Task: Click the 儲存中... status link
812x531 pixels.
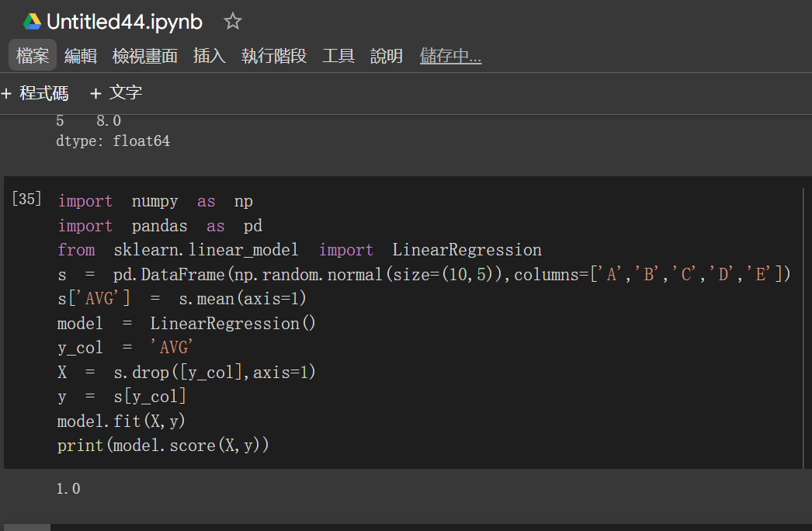Action: point(450,55)
